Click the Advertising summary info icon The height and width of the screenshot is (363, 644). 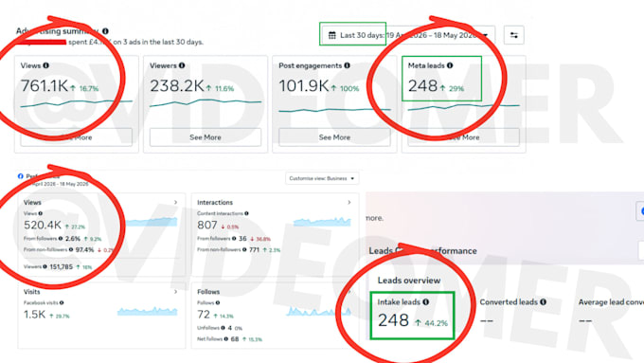105,31
